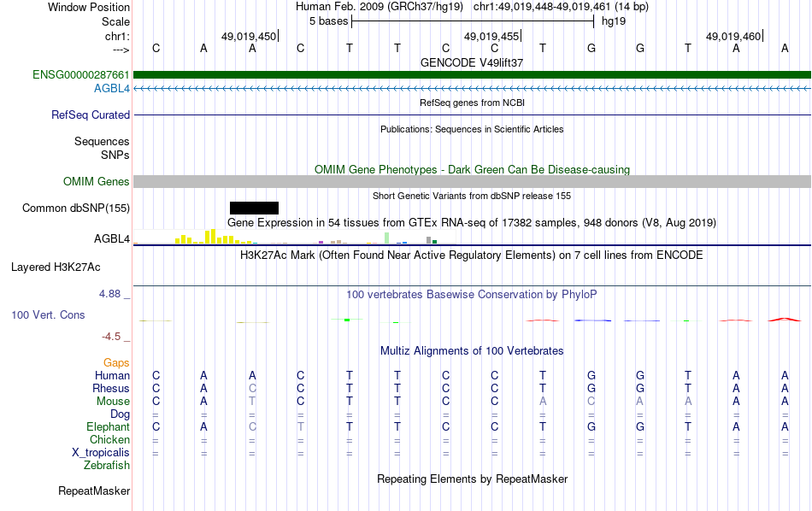812x511 pixels.
Task: Click the SNPs track label
Action: coord(115,155)
